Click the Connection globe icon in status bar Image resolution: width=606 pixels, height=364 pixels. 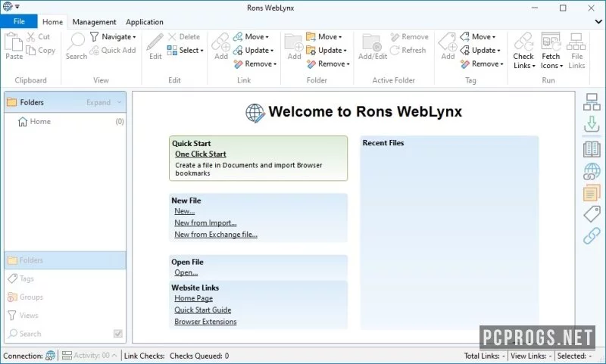click(50, 356)
